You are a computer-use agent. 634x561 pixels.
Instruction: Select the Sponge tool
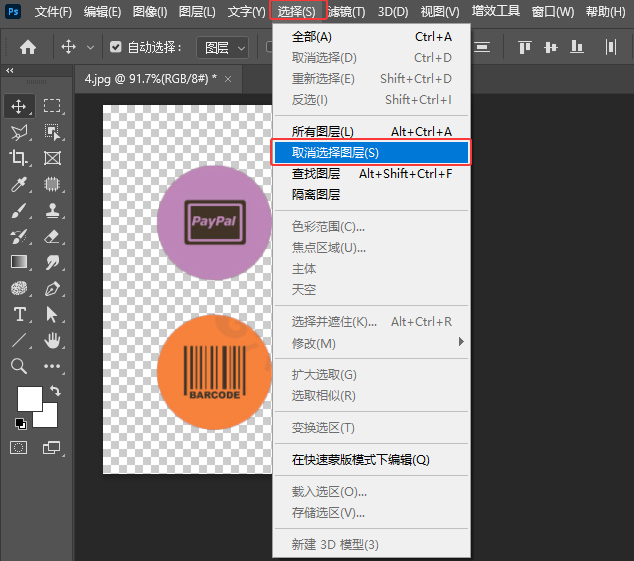pos(19,288)
